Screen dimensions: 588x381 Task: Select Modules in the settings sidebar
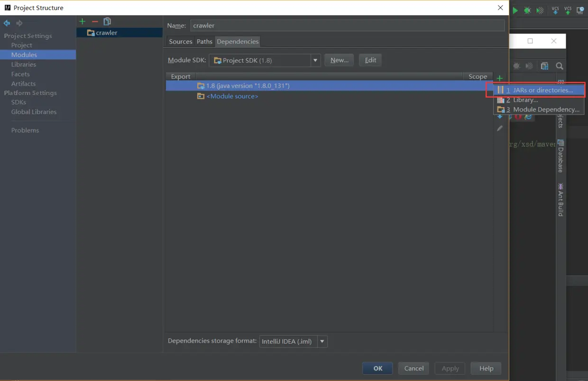point(38,55)
